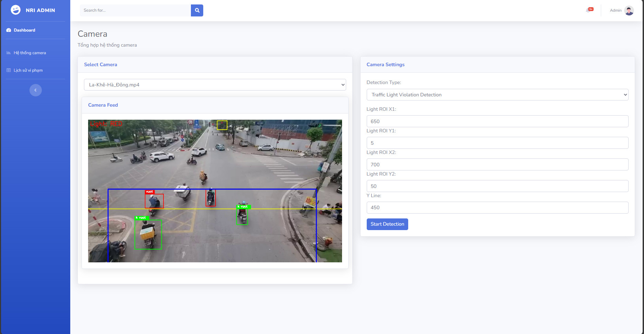Click the NRI Admin smiley logo icon
Image resolution: width=644 pixels, height=334 pixels.
(x=15, y=10)
